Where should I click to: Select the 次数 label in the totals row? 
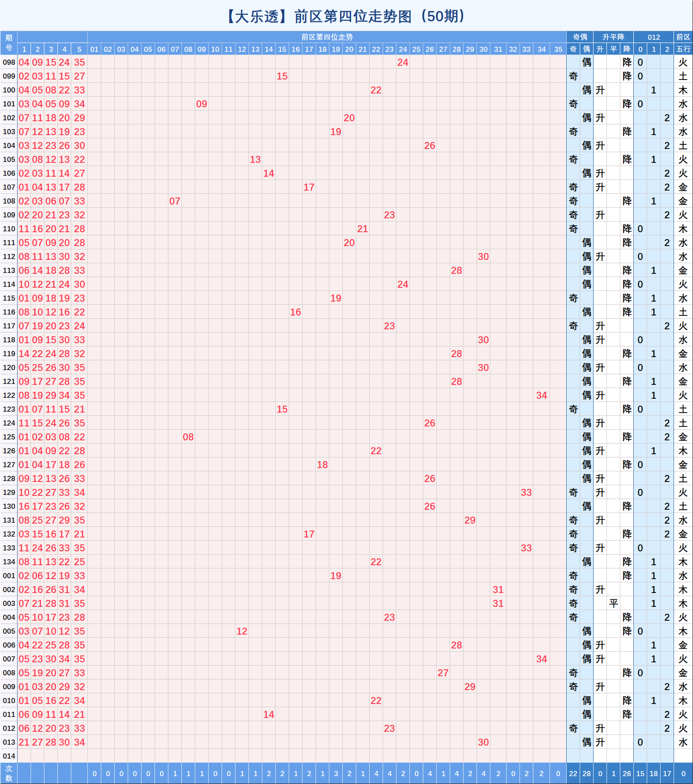click(9, 773)
